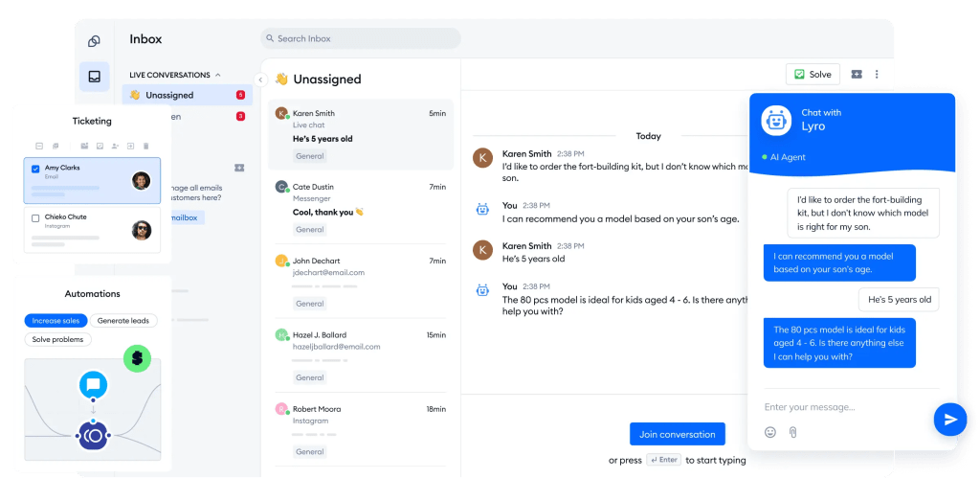
Task: Click the ticket icon next to Solve
Action: click(857, 75)
